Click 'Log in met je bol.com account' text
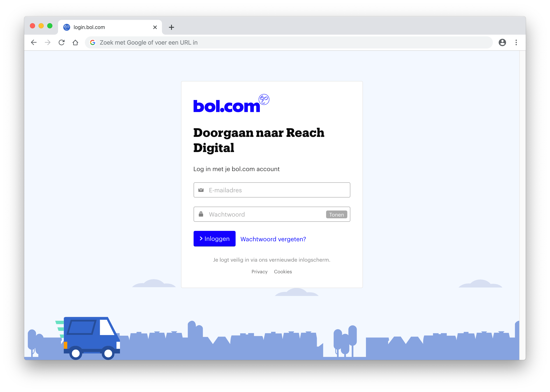The width and height of the screenshot is (550, 392). (236, 169)
